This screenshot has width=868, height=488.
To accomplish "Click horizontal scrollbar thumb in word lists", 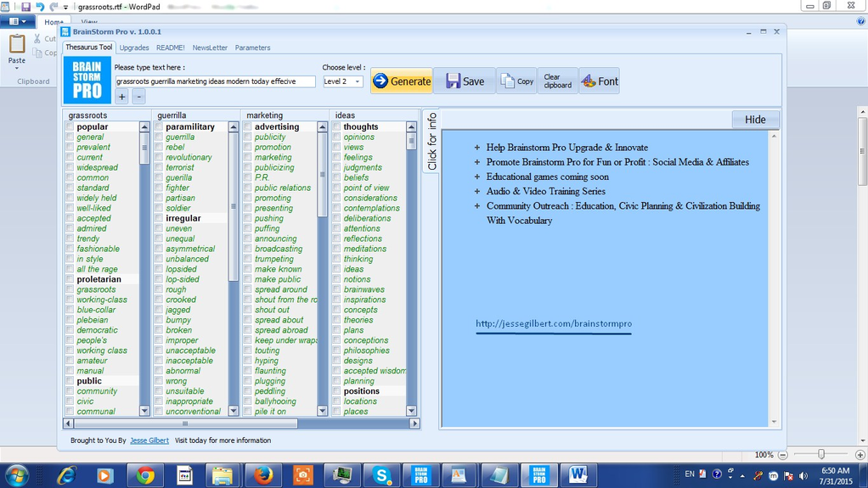I will [185, 423].
